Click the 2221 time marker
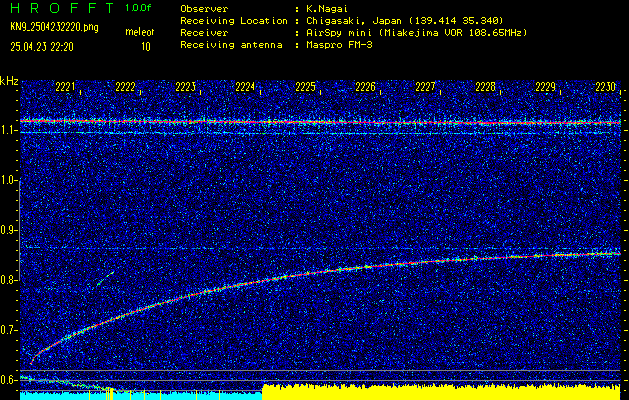 coord(65,87)
